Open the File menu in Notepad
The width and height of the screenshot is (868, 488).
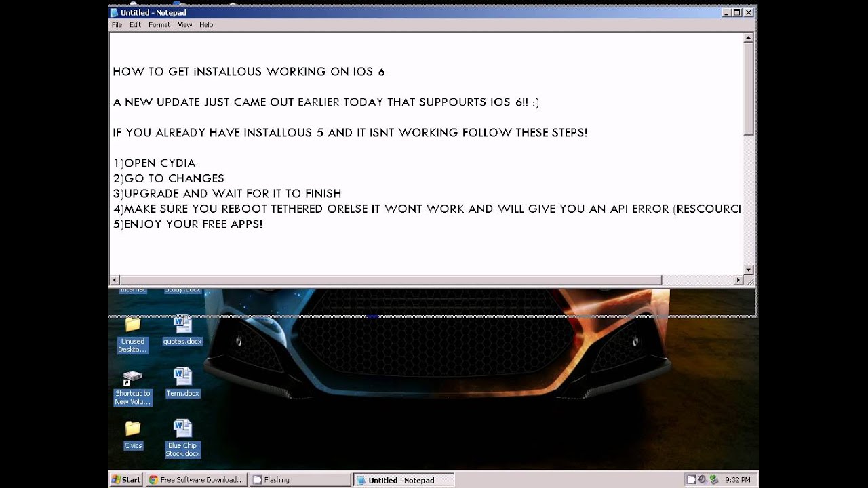click(117, 25)
